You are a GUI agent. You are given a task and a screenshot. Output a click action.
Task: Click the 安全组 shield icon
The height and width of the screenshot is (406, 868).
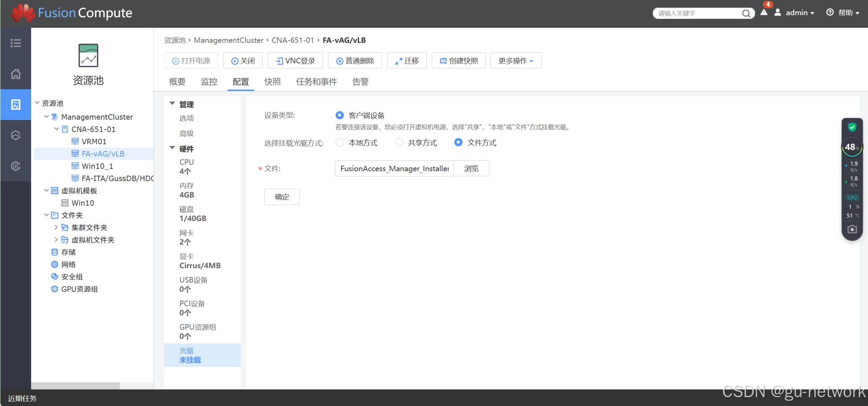click(x=54, y=277)
